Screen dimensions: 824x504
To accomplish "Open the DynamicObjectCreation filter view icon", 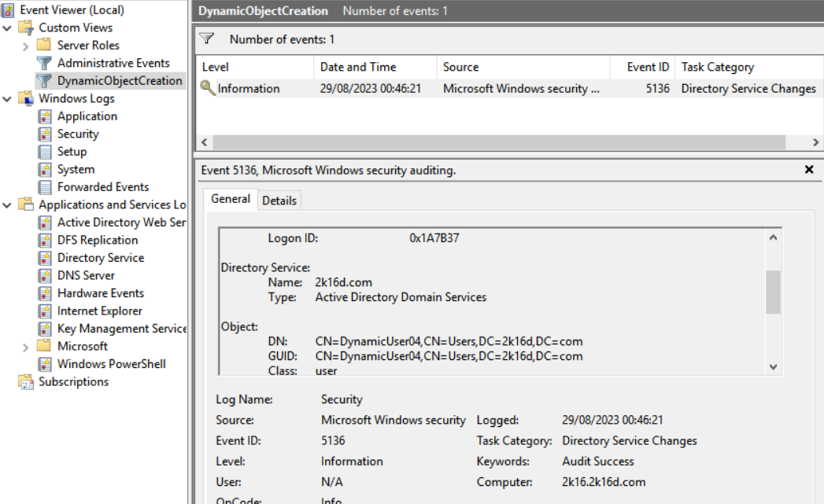I will tap(45, 81).
